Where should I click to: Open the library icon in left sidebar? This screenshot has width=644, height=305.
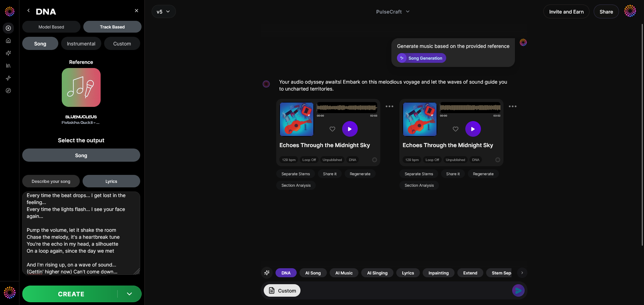click(8, 66)
